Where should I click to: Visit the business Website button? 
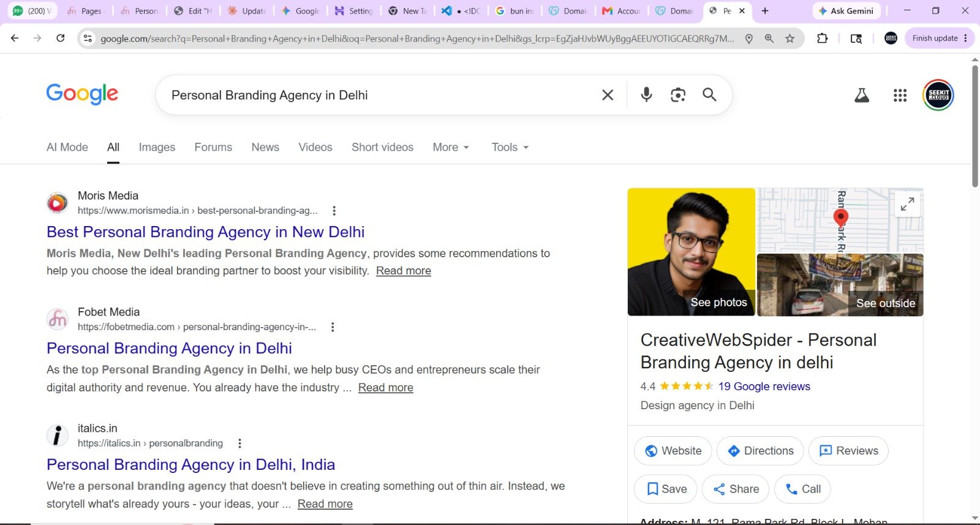(673, 451)
